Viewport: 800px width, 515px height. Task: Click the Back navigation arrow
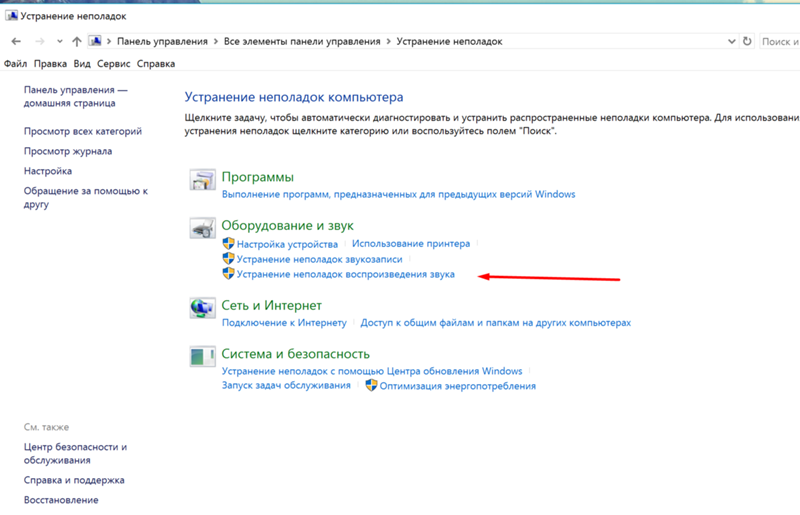tap(16, 41)
